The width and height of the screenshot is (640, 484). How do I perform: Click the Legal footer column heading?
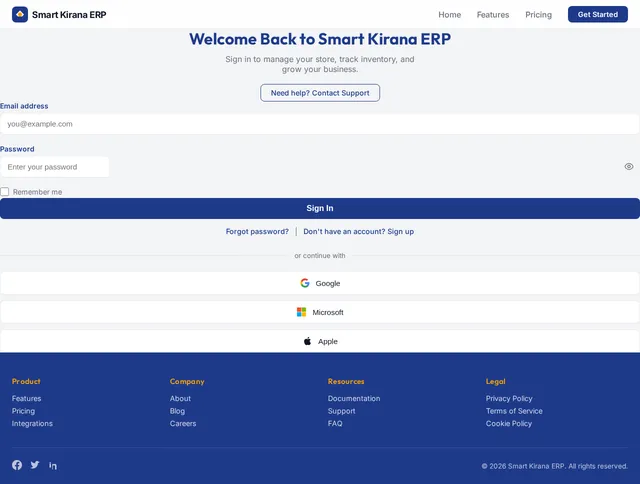(x=496, y=381)
